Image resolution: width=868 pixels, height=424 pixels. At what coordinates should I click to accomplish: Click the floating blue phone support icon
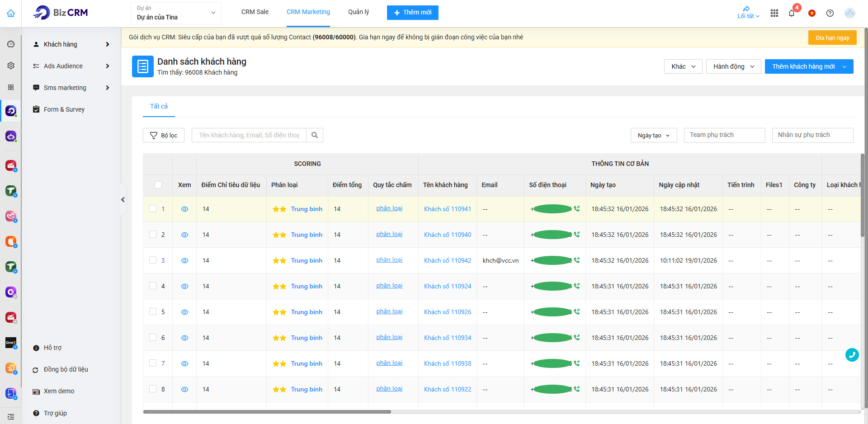click(852, 355)
